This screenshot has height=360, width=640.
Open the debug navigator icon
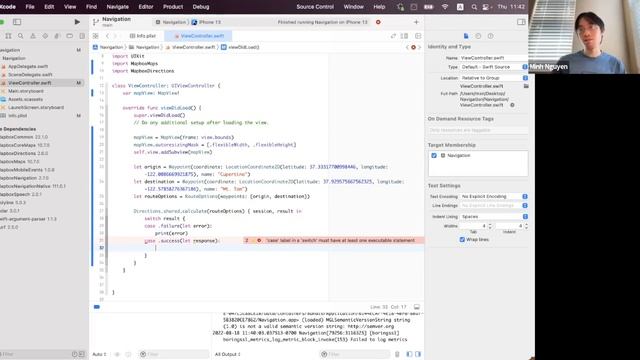point(57,36)
